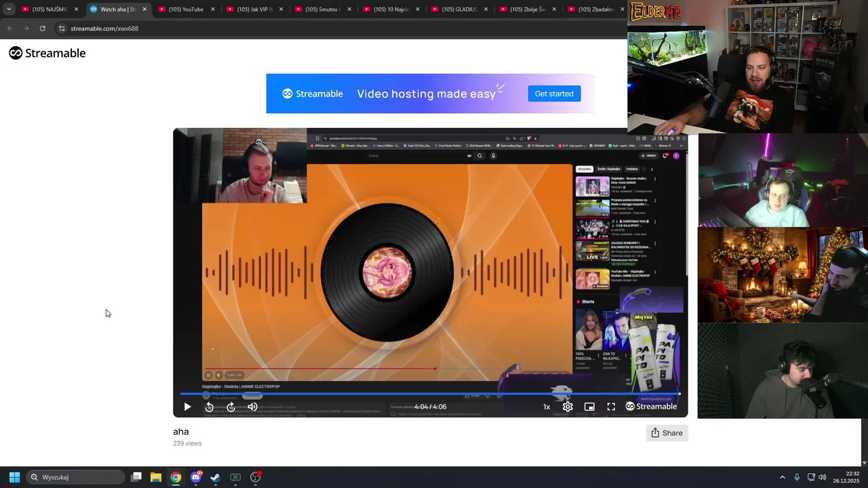Close the Zbóje Św tab

tap(554, 9)
